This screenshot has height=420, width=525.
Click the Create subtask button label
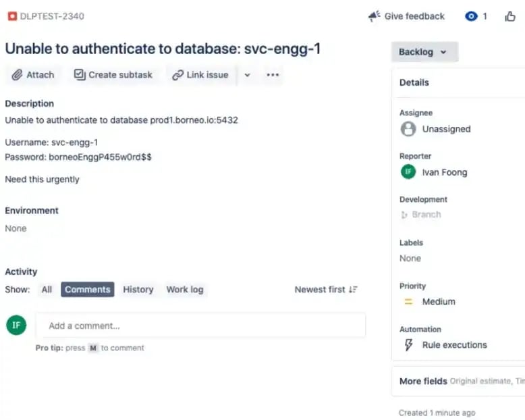coord(120,75)
